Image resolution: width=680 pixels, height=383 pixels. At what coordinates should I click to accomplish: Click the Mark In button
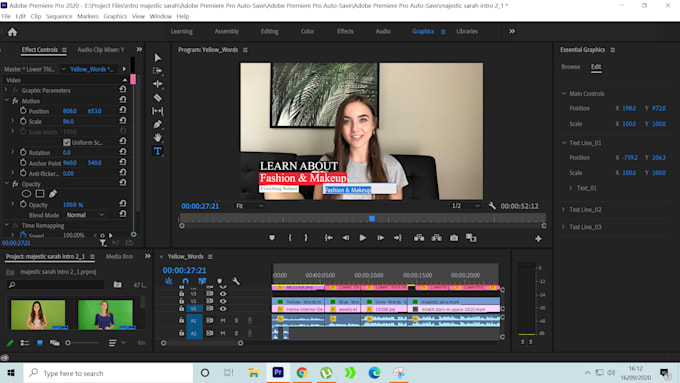[x=290, y=238]
